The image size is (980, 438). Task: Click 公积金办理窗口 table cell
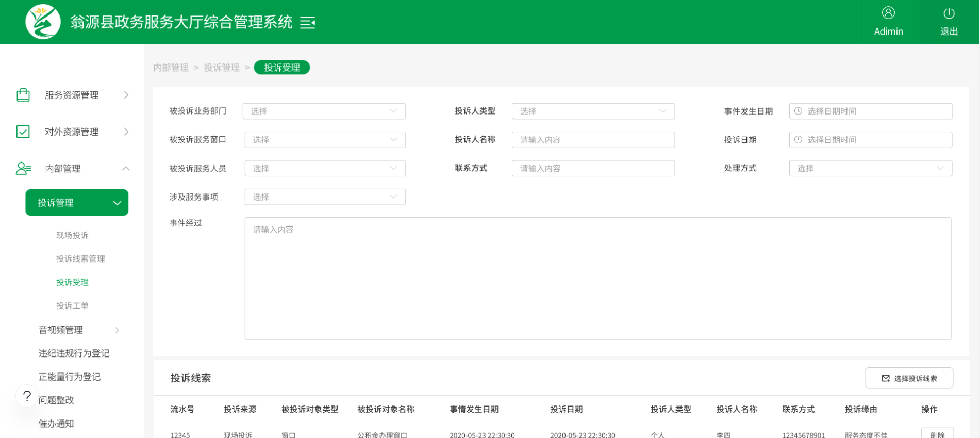(383, 434)
